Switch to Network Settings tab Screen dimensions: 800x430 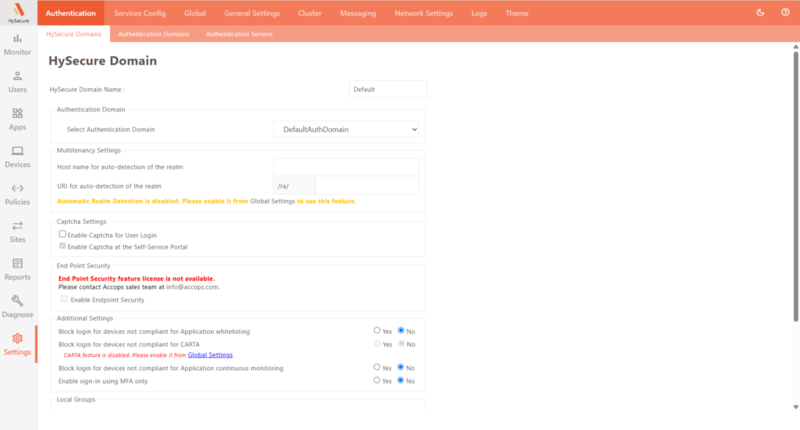[423, 13]
